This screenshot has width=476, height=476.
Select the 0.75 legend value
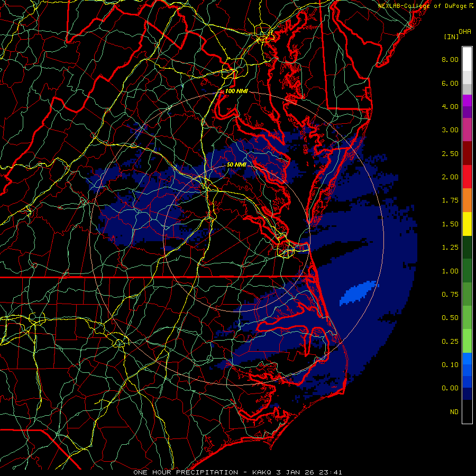(x=450, y=295)
